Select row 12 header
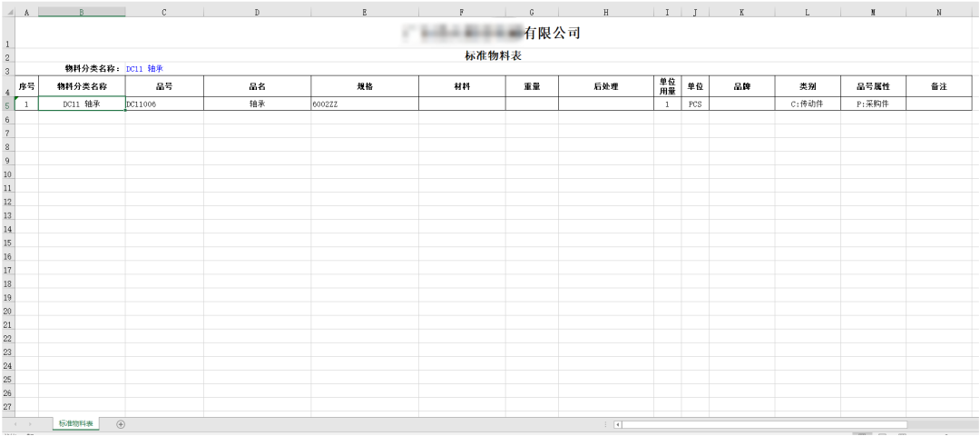980x436 pixels. [7, 202]
